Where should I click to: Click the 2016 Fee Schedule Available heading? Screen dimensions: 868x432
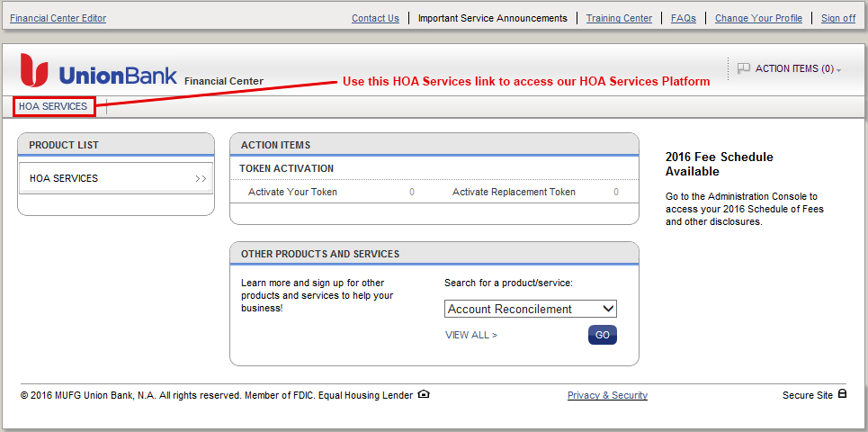(x=719, y=165)
